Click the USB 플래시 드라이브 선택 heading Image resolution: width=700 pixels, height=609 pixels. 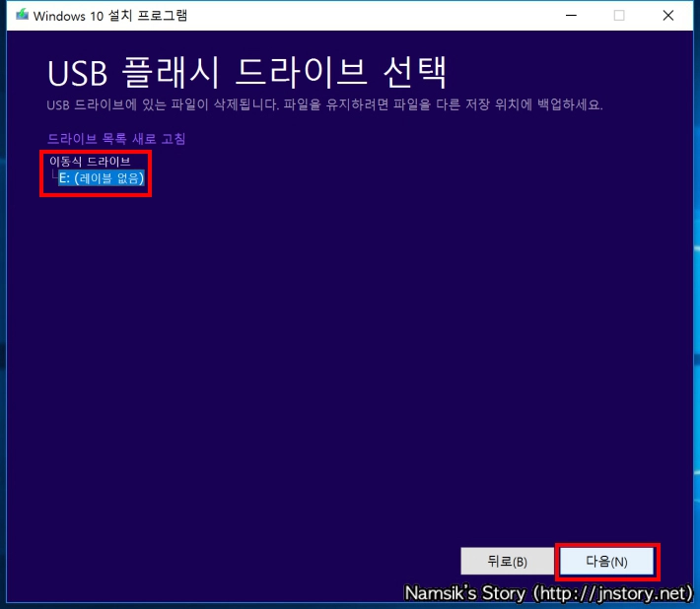pos(246,74)
